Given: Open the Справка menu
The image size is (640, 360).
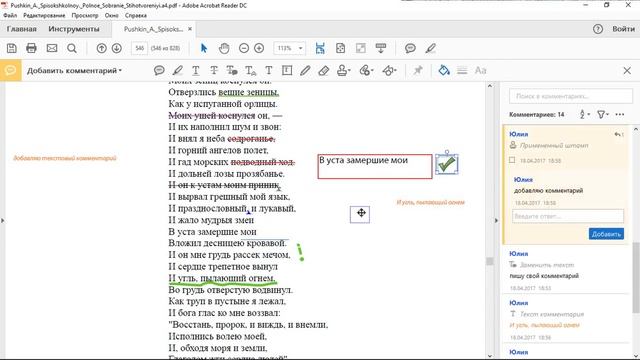Looking at the screenshot, I should 136,16.
